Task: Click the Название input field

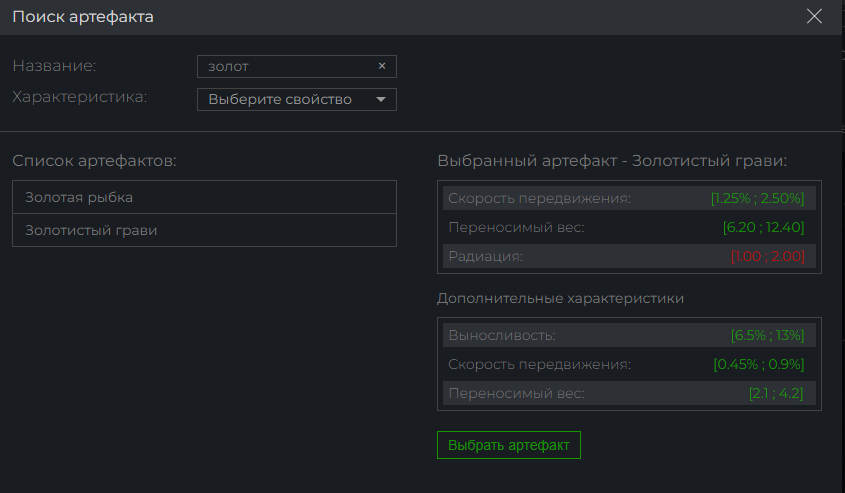Action: (x=297, y=66)
